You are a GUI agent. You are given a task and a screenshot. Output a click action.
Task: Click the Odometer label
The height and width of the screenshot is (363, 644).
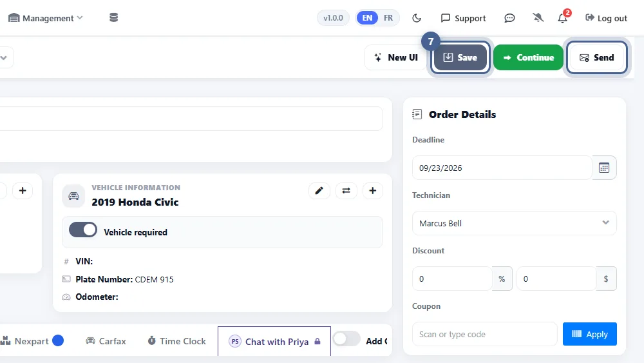coord(97,297)
